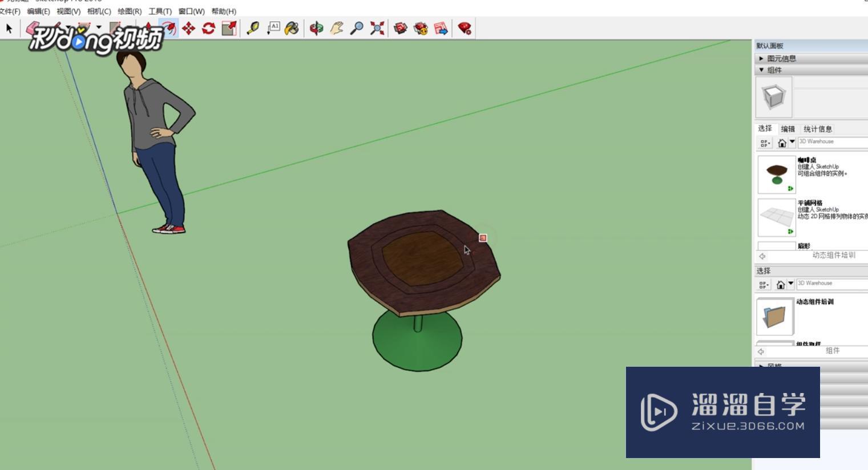This screenshot has width=868, height=470.
Task: Select the 平铺网格 component thumbnail
Action: click(777, 217)
